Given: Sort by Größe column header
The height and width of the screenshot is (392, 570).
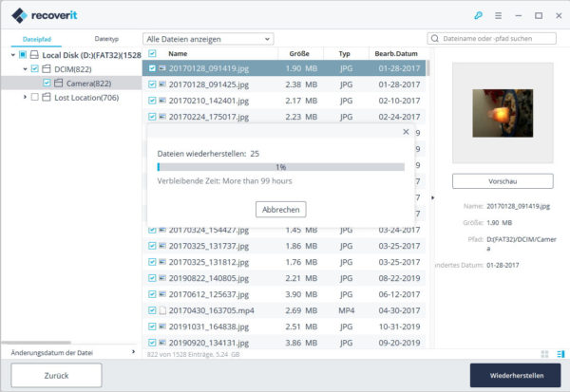Looking at the screenshot, I should pyautogui.click(x=299, y=53).
